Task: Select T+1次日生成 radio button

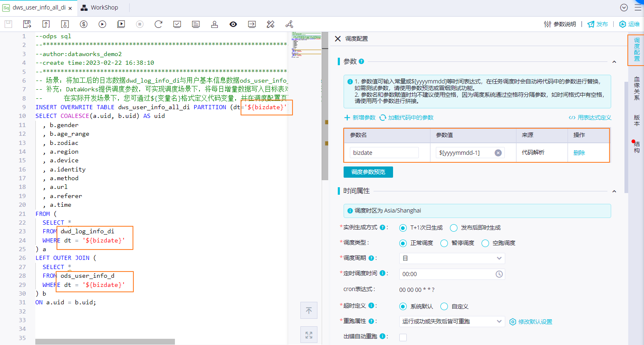Action: (x=403, y=228)
